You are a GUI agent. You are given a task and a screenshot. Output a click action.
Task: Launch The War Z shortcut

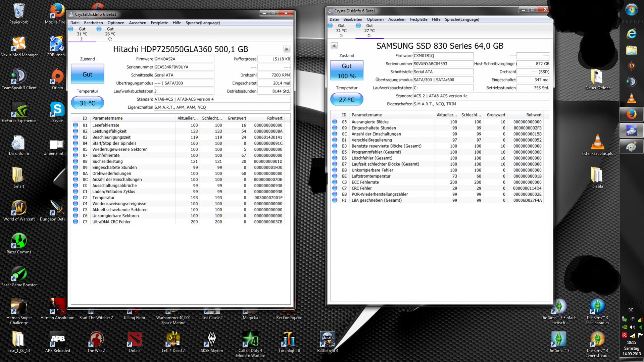point(96,342)
